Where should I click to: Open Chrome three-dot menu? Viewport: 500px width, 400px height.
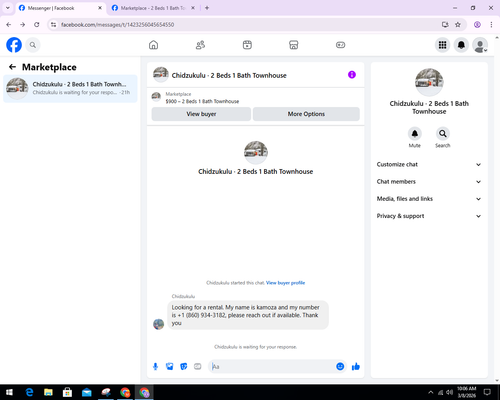click(x=491, y=25)
